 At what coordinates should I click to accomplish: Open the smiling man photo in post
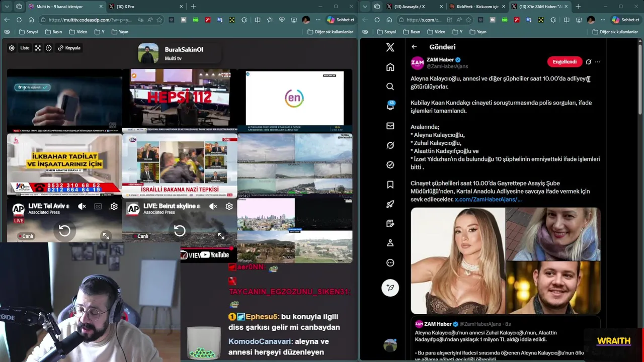(x=553, y=288)
